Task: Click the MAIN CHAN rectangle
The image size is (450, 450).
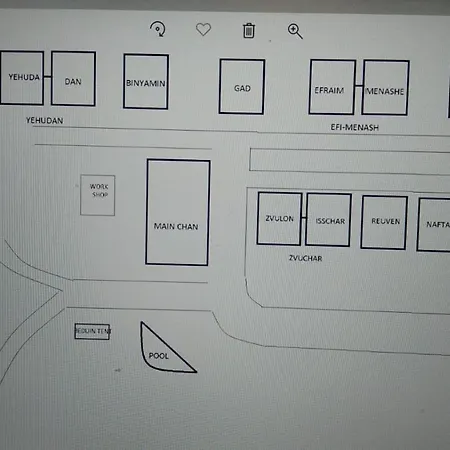Action: [178, 212]
